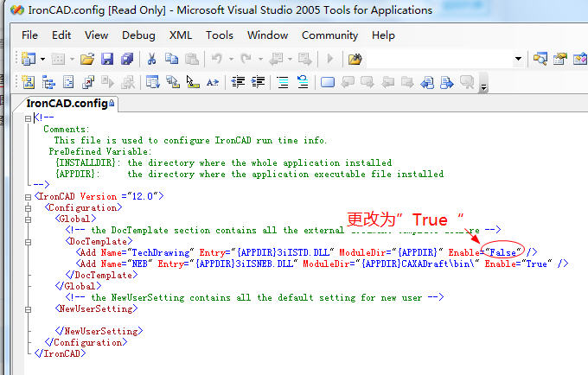The width and height of the screenshot is (588, 375).
Task: Click the Undo arrow icon
Action: pos(217,59)
